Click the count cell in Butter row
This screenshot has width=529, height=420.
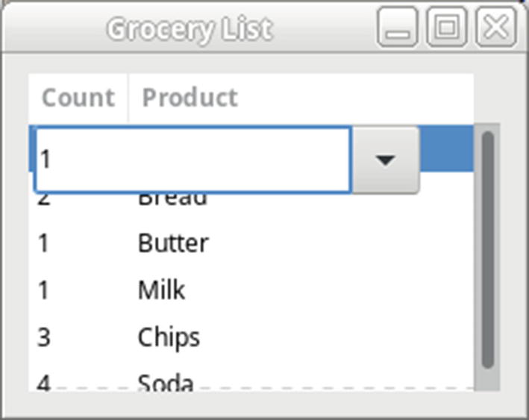pos(43,243)
